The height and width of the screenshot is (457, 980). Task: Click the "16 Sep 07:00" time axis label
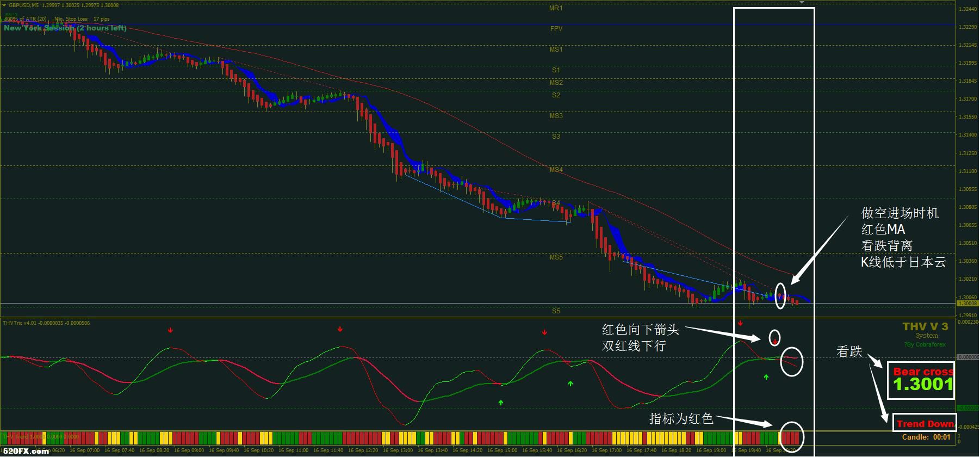point(85,450)
